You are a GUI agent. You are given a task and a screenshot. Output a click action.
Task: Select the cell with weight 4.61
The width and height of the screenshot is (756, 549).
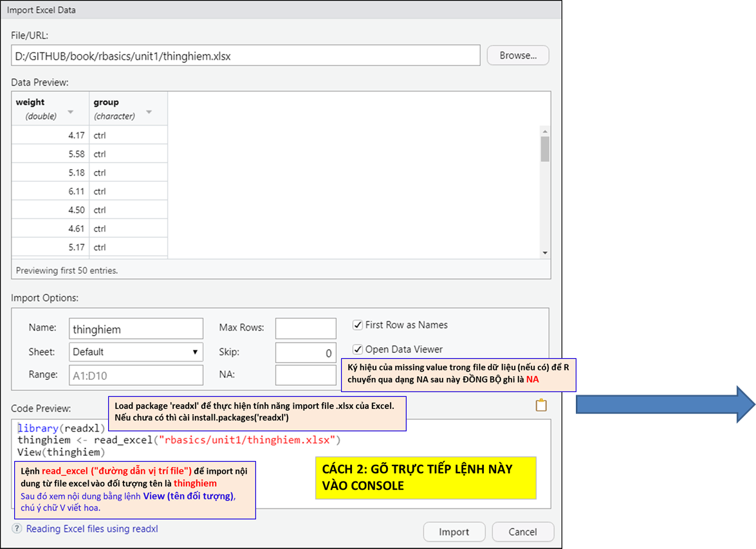(51, 229)
